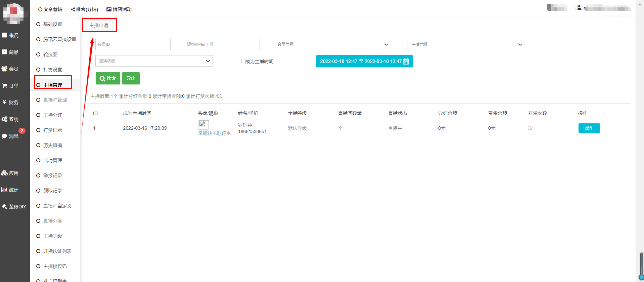The image size is (644, 282).
Task: Open the 直播状态 dropdown
Action: click(154, 61)
